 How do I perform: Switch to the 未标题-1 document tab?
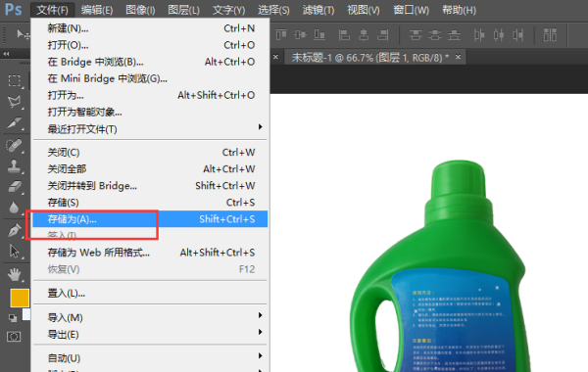(x=370, y=58)
